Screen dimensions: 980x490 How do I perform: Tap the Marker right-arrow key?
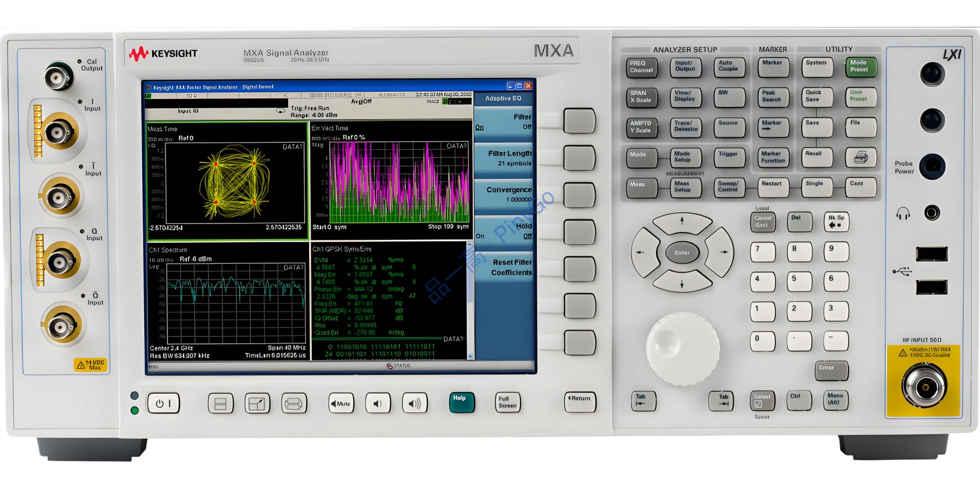point(773,127)
